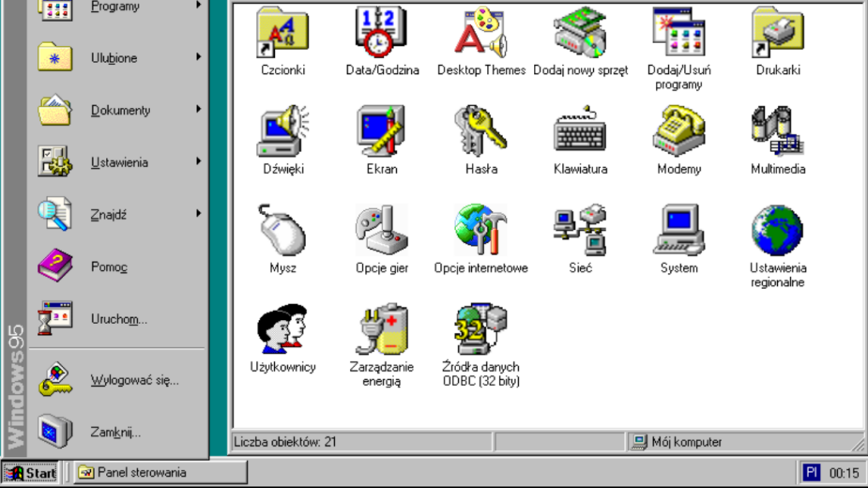Open the Ustawienia Start menu item

click(118, 161)
